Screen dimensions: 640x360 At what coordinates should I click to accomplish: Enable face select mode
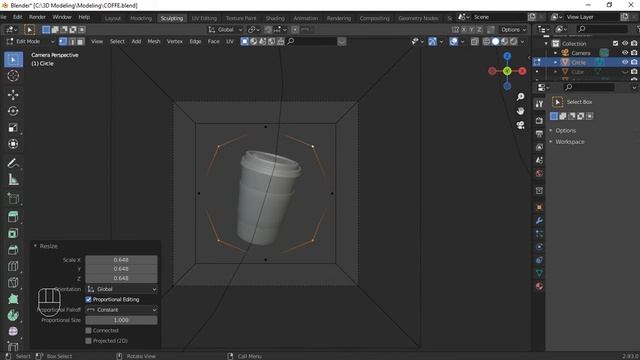point(81,42)
